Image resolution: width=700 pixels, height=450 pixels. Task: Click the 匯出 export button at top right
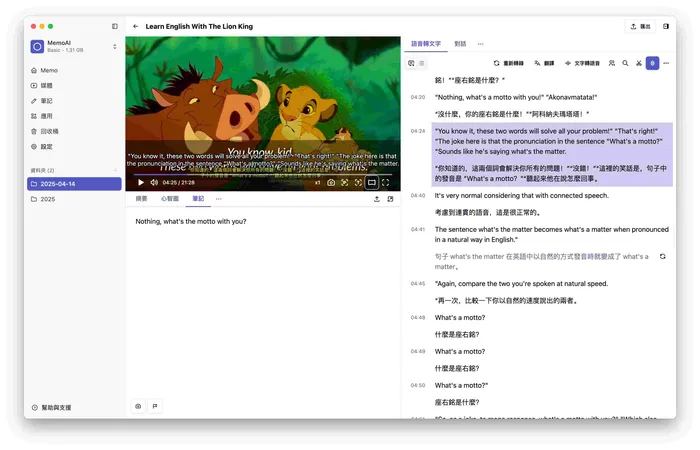pos(640,27)
